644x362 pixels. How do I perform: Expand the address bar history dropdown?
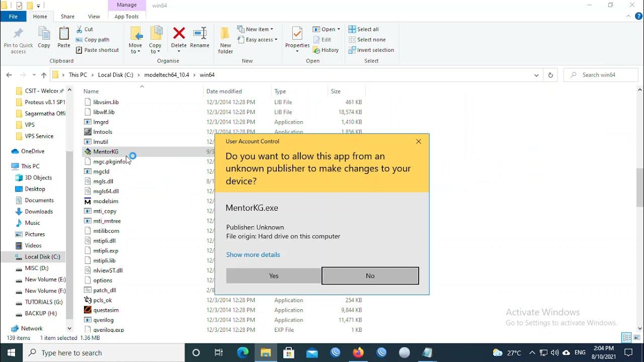click(x=536, y=75)
